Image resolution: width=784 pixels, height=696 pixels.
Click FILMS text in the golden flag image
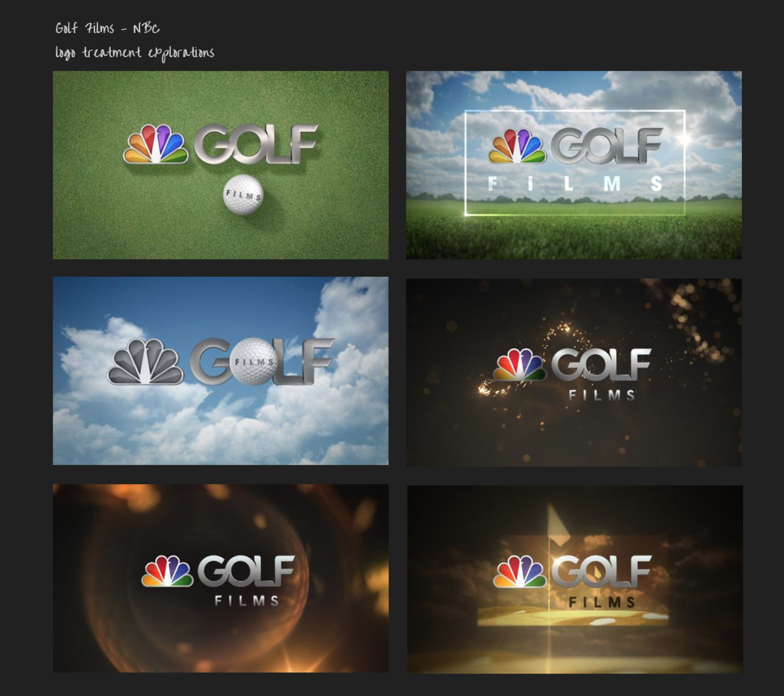tap(602, 602)
